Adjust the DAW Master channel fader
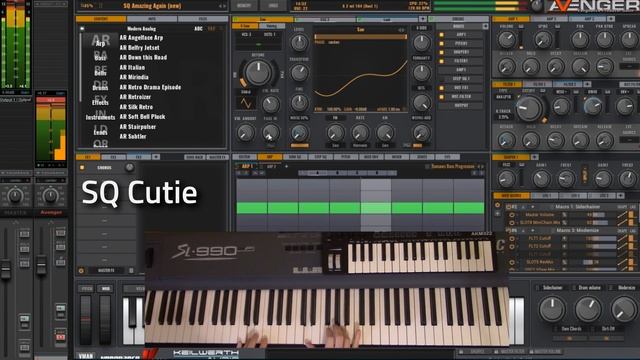Screen dimensions: 640x360 pos(6,269)
